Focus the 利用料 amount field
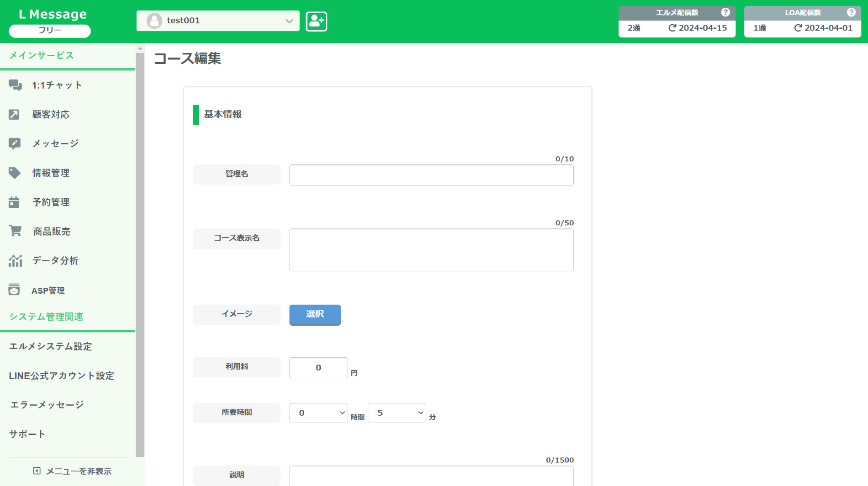 [318, 368]
